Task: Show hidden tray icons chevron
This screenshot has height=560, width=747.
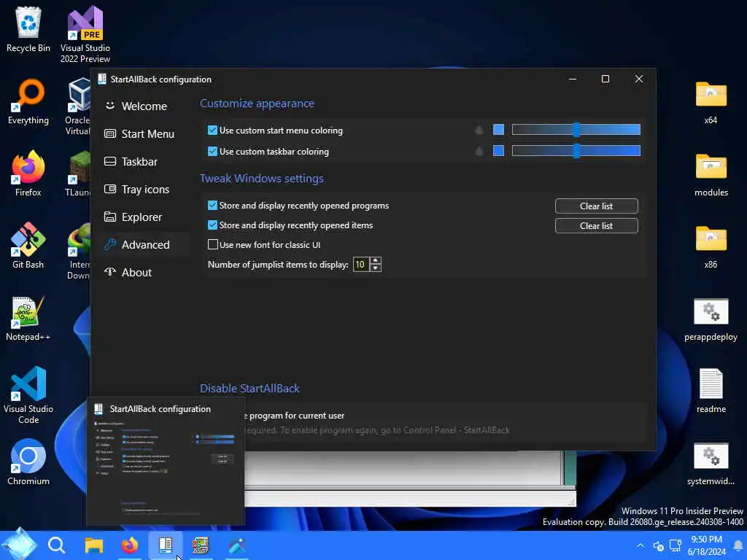Action: click(640, 545)
